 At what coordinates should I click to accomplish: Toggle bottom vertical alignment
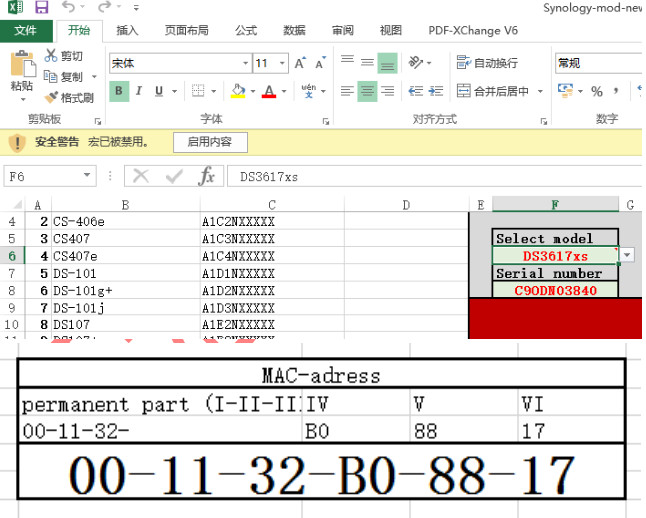point(387,63)
